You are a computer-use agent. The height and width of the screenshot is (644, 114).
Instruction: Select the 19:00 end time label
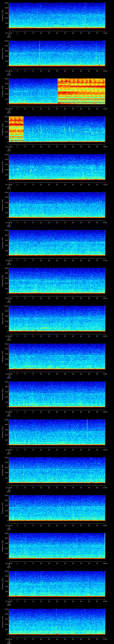(x=105, y=184)
